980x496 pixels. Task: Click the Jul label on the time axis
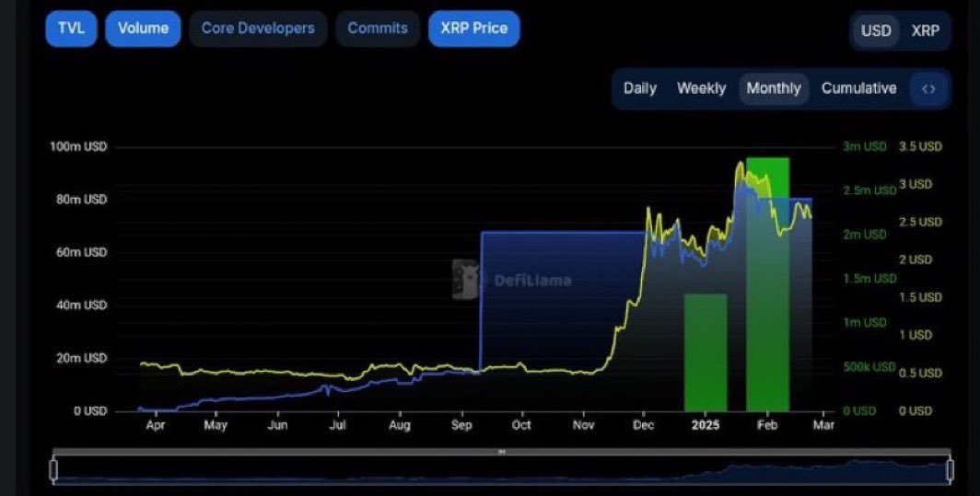point(338,425)
